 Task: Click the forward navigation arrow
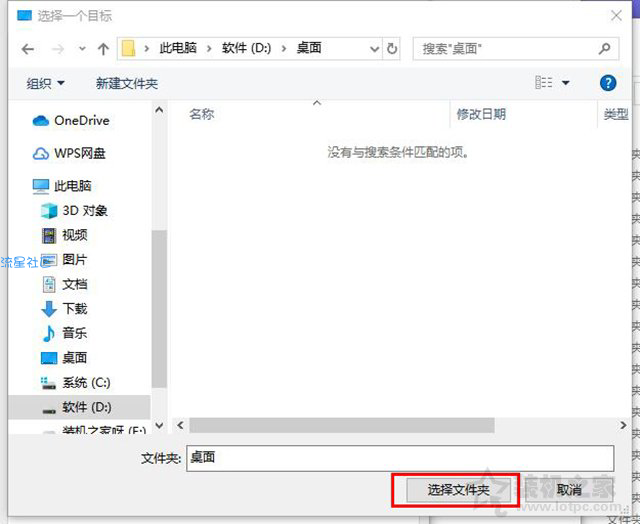[58, 49]
